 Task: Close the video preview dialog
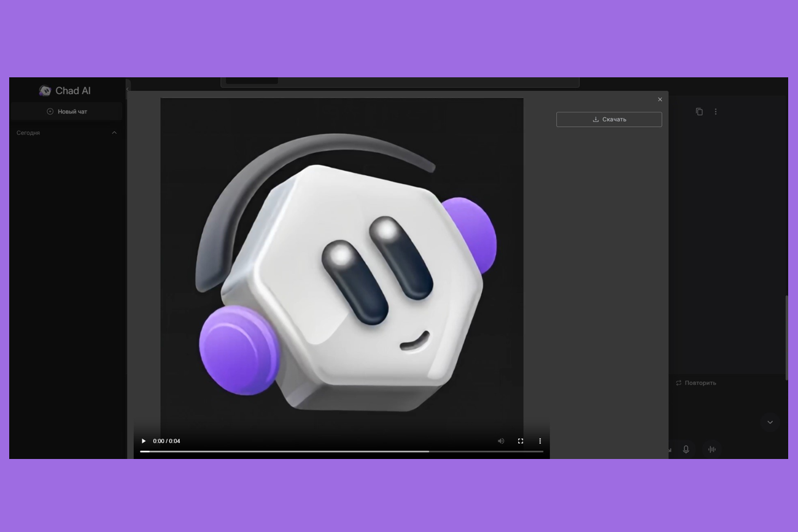(x=660, y=99)
